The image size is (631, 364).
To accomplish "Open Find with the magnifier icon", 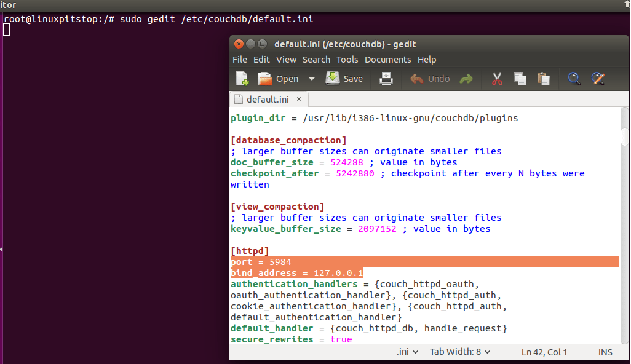I will pos(574,79).
